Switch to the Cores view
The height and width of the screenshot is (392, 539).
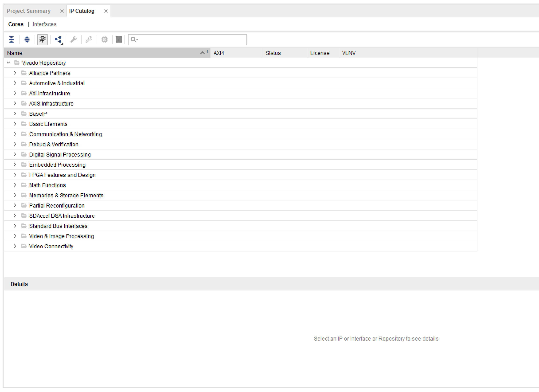[16, 24]
